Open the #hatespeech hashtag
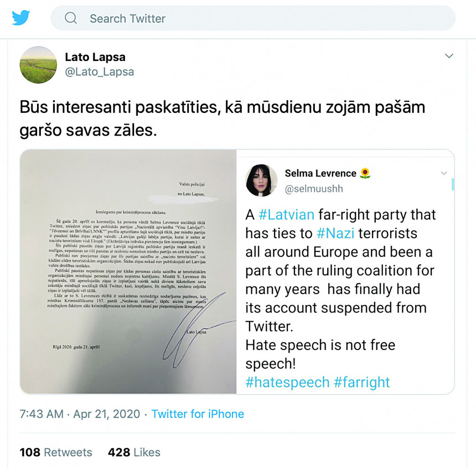Screen dimensions: 476x469 287,382
